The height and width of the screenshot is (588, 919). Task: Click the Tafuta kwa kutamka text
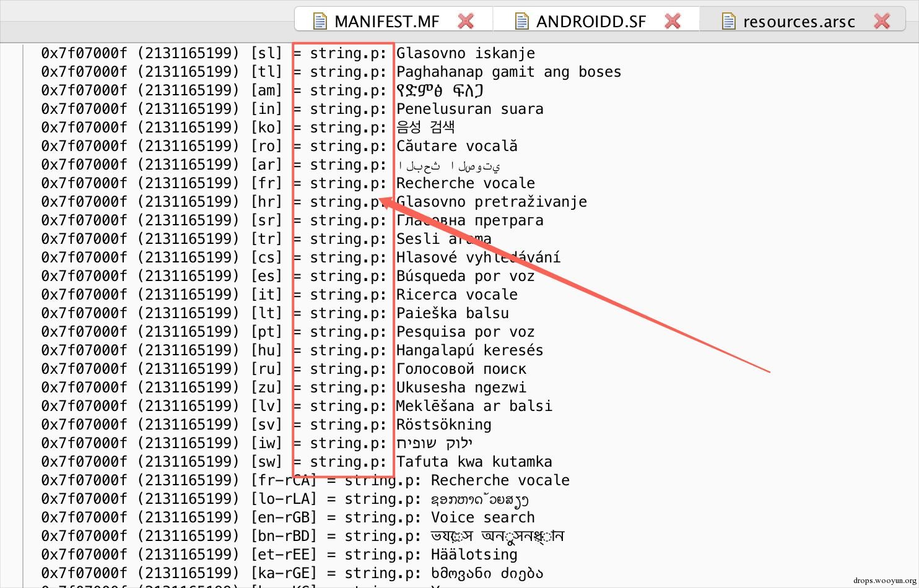point(474,462)
